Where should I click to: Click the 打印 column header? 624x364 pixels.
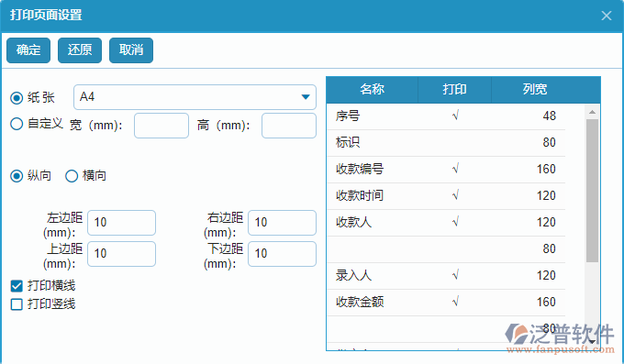click(x=454, y=90)
